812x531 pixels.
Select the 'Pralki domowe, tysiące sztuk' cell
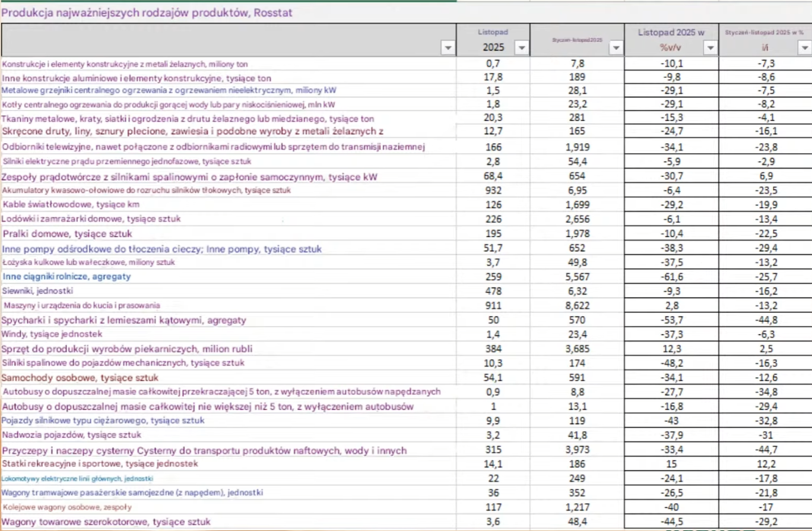(x=68, y=233)
